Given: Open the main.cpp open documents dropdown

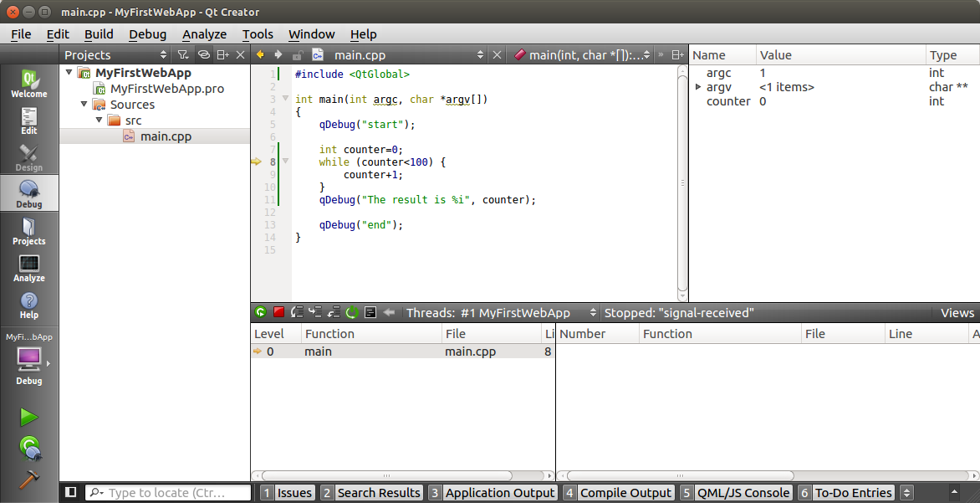Looking at the screenshot, I should (399, 55).
